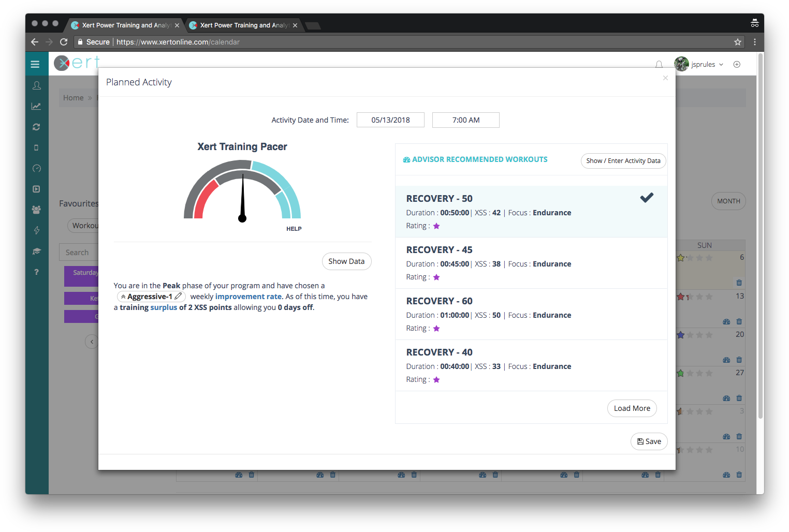The width and height of the screenshot is (789, 532).
Task: Click the Search field under Favourites
Action: pos(79,253)
